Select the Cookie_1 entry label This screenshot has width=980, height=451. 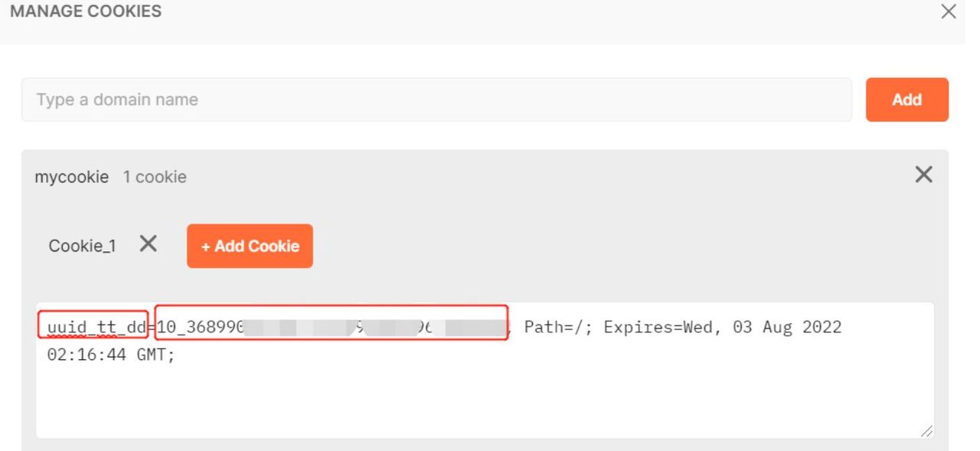(82, 246)
